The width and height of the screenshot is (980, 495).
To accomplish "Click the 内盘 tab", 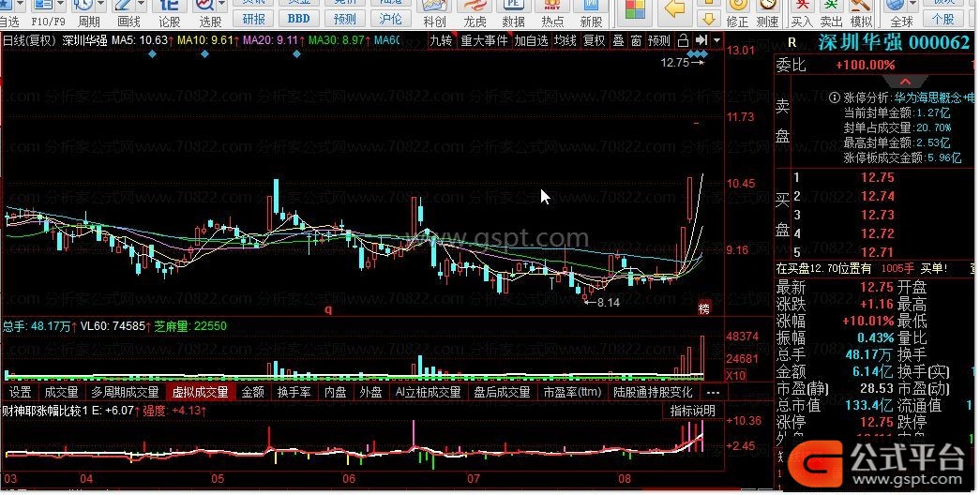I will pyautogui.click(x=336, y=393).
